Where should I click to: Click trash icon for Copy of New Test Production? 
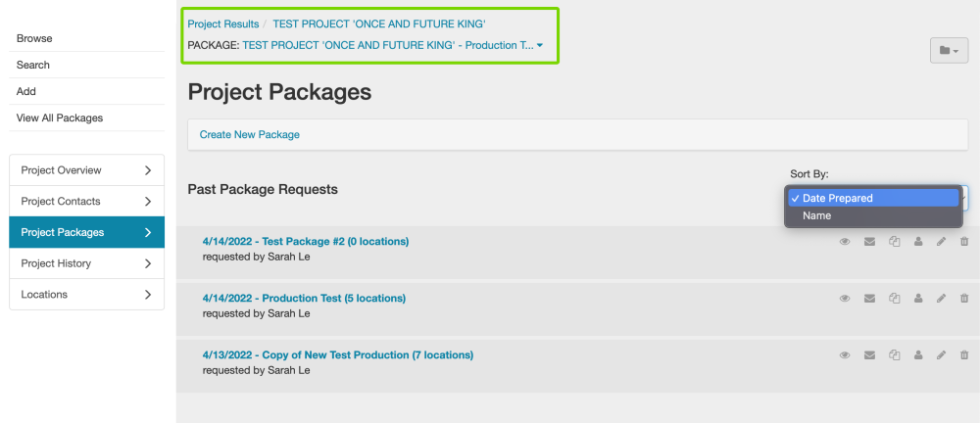coord(964,355)
